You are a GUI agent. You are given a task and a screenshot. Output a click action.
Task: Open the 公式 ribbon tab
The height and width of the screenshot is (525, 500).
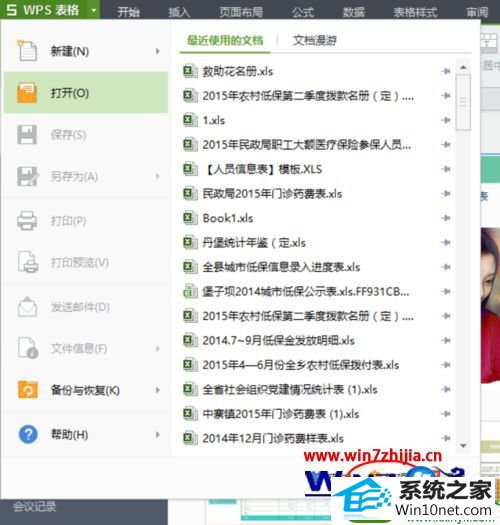click(x=303, y=12)
